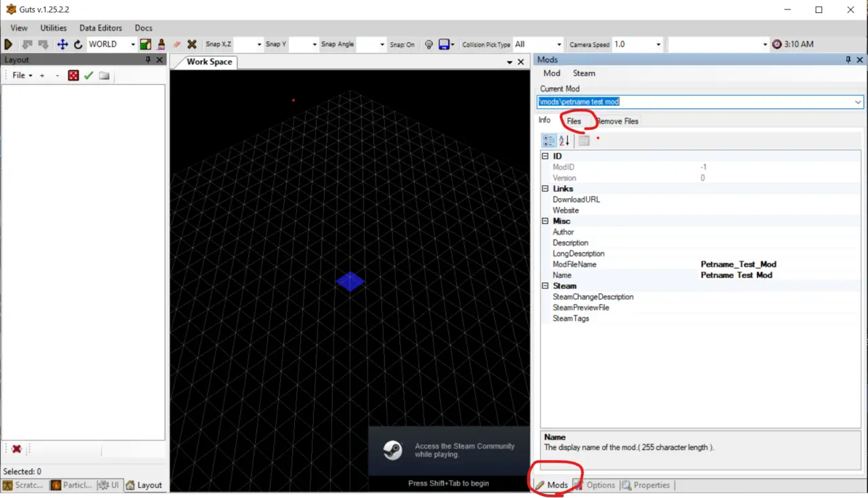Viewport: 868px width, 498px height.
Task: Open the save icon dropdown arrow
Action: click(x=452, y=44)
